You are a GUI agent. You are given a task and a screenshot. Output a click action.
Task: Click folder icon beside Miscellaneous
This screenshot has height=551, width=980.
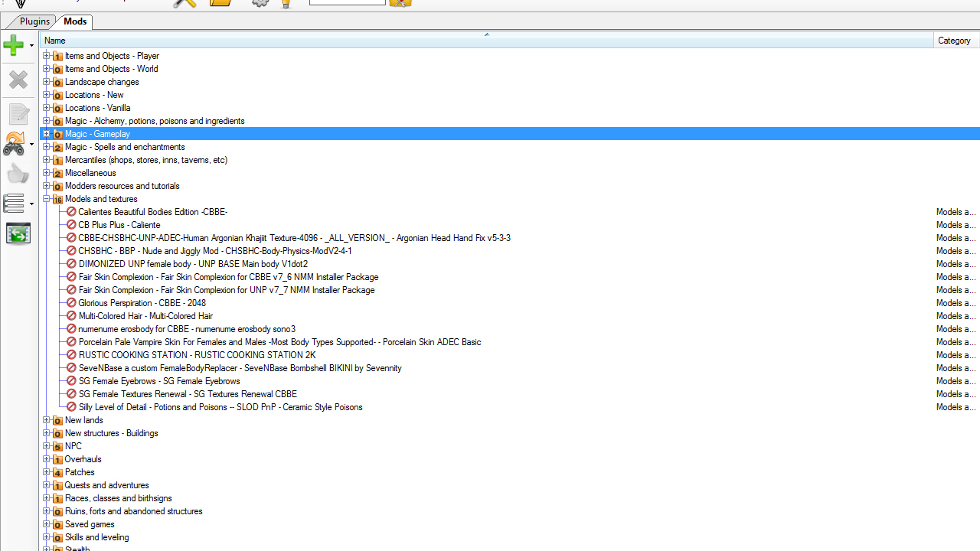pyautogui.click(x=58, y=173)
